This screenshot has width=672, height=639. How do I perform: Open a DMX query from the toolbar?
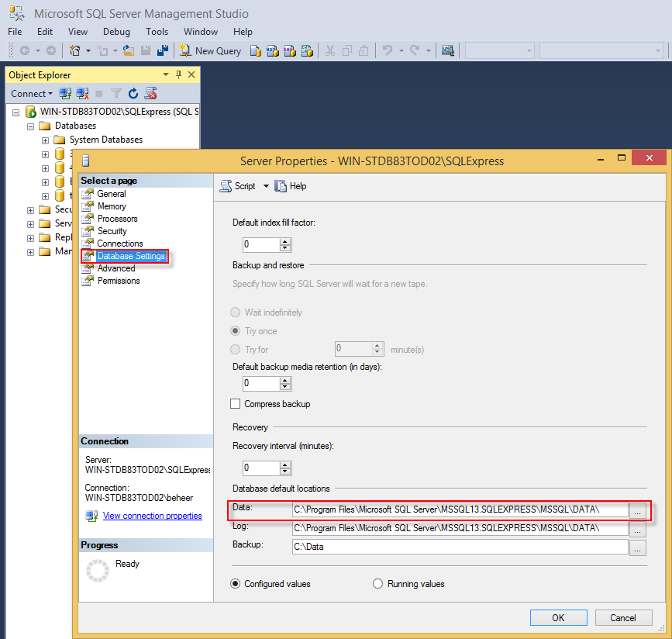pyautogui.click(x=290, y=51)
